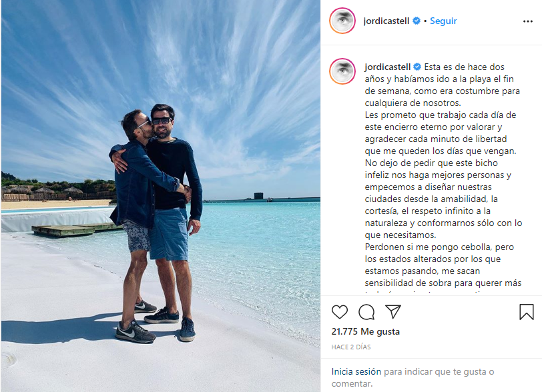Viewport: 542px width, 392px height.
Task: Open the HACE 2 DÍAS timestamp link
Action: pos(351,347)
